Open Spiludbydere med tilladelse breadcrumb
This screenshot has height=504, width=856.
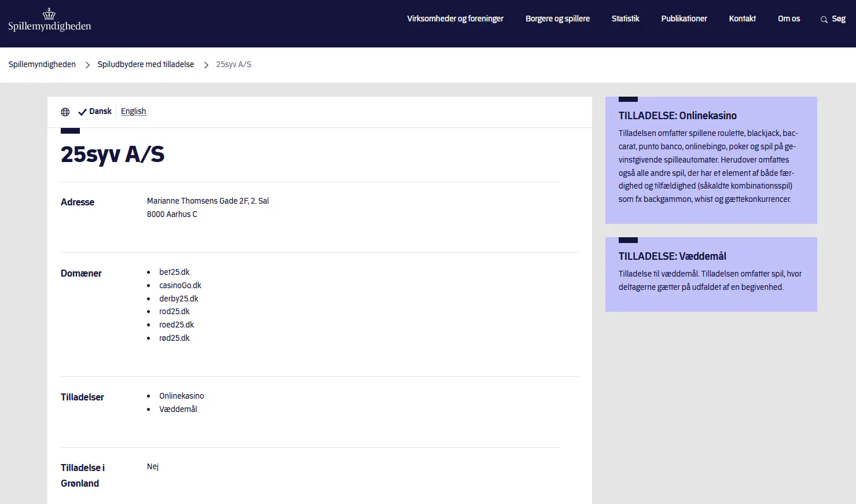tap(146, 64)
